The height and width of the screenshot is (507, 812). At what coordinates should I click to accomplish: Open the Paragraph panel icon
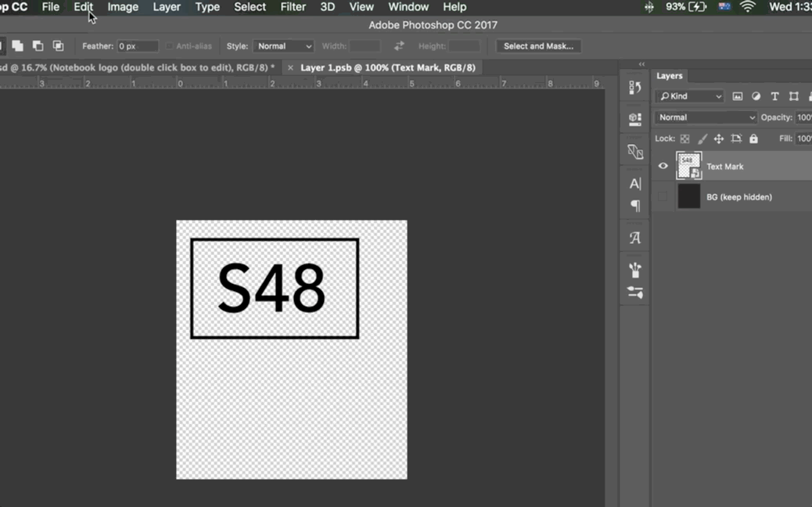635,206
